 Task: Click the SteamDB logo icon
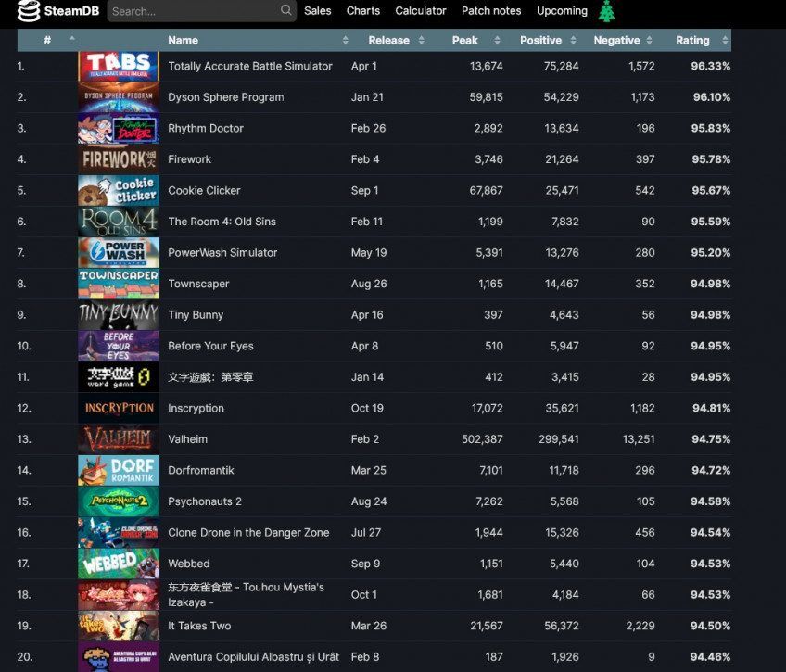(x=29, y=11)
